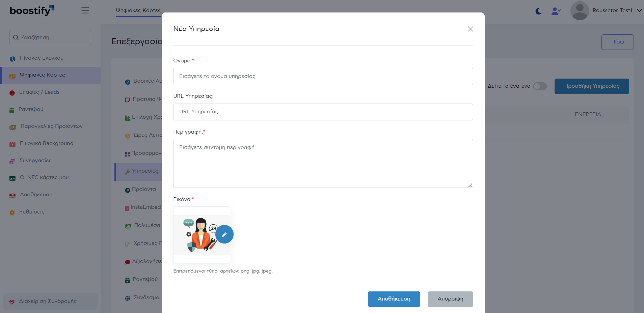Toggle the Δείτε τα ένα-ένα switch
This screenshot has width=644, height=313.
[x=540, y=86]
